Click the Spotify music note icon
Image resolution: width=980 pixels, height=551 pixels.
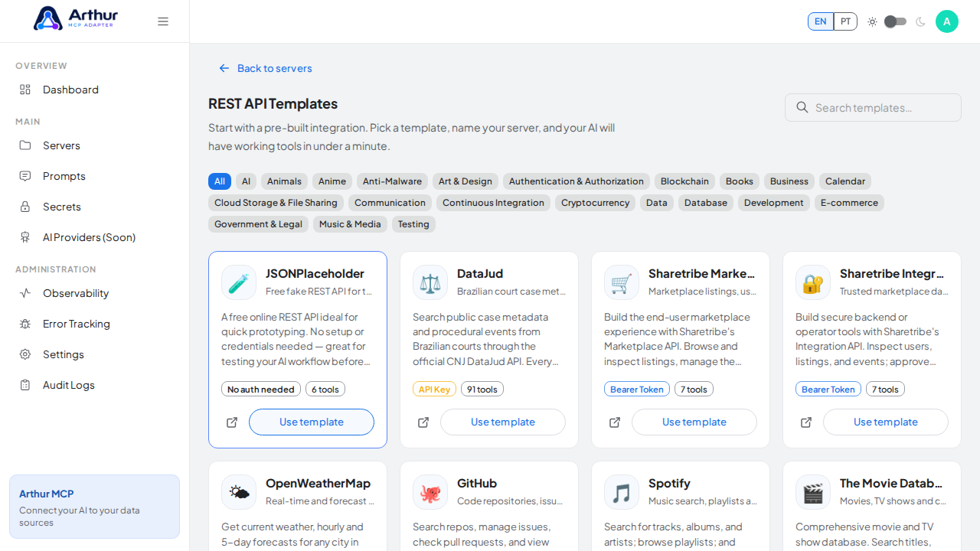coord(622,492)
